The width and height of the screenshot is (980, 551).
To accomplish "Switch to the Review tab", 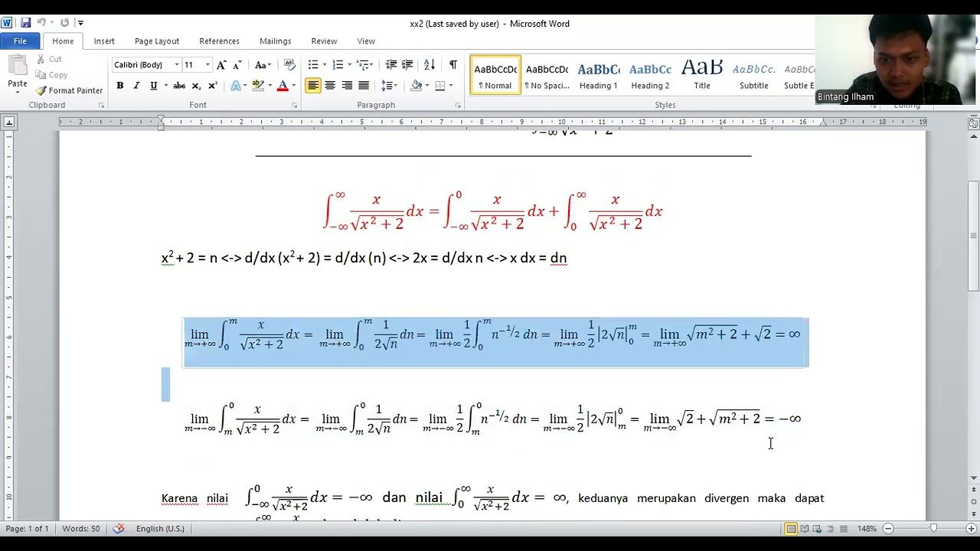I will click(324, 41).
